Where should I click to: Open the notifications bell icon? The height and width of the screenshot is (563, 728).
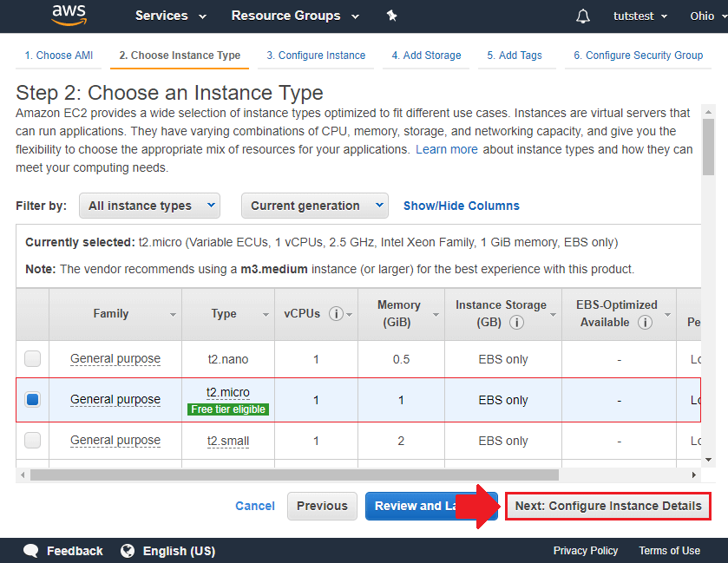coord(583,16)
